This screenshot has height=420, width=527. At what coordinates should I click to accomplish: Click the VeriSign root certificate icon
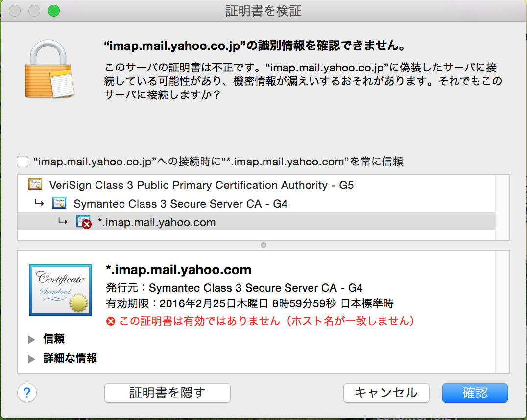coord(35,185)
